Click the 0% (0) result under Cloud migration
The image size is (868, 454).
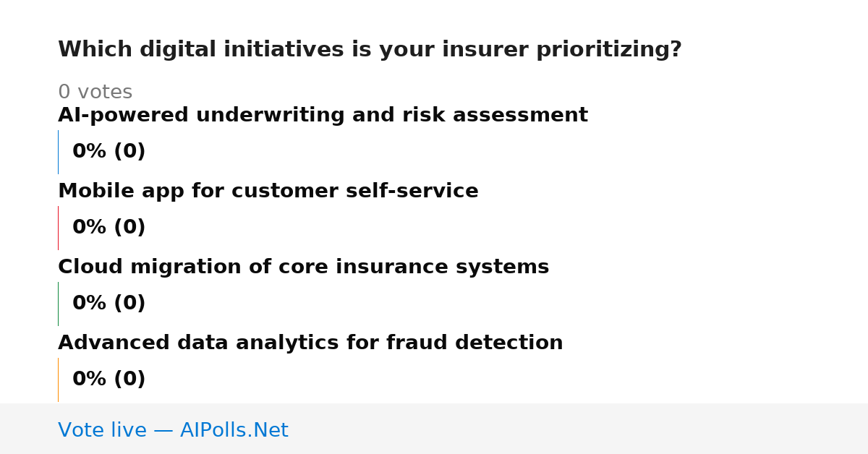(x=109, y=304)
